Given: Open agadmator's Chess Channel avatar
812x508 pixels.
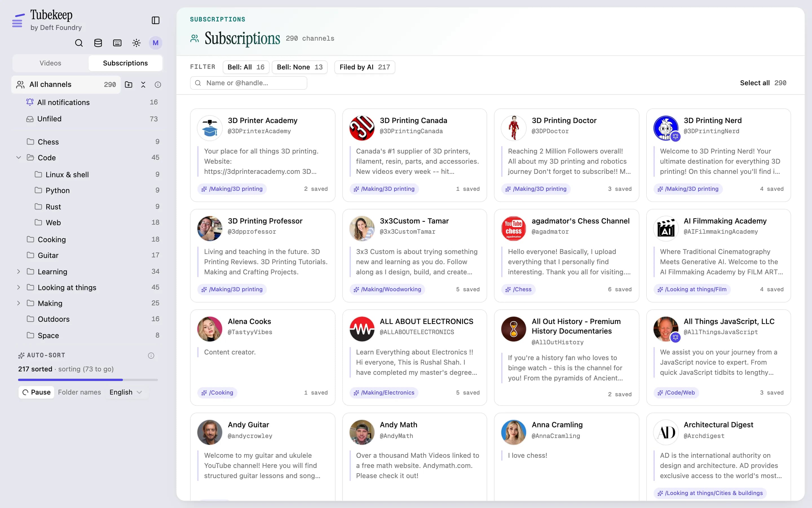Looking at the screenshot, I should click(x=513, y=229).
